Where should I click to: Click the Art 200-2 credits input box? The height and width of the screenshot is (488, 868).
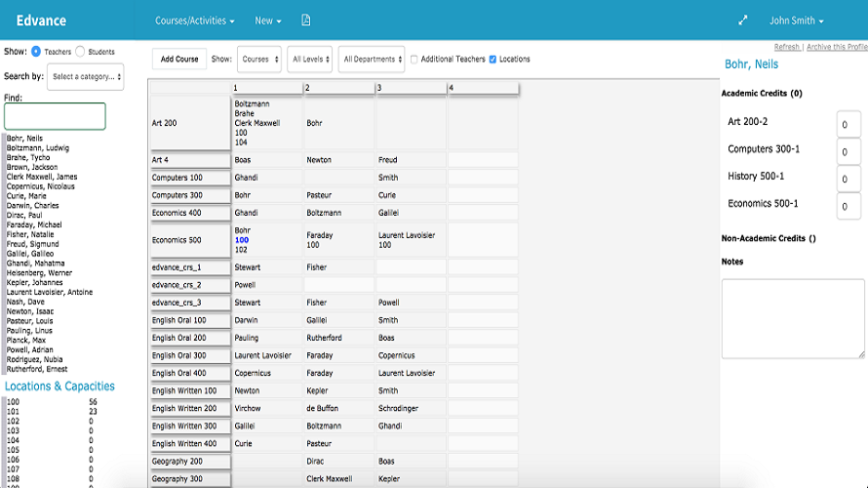tap(848, 125)
